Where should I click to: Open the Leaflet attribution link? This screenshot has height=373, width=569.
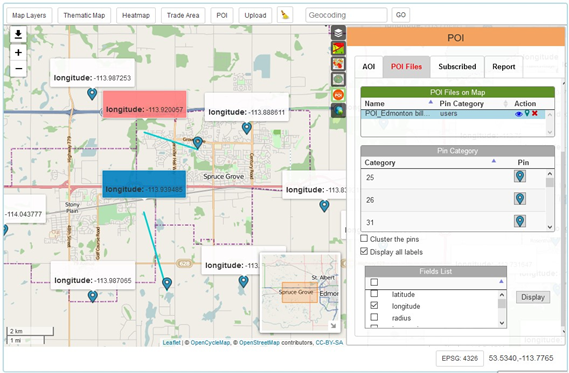click(x=171, y=343)
